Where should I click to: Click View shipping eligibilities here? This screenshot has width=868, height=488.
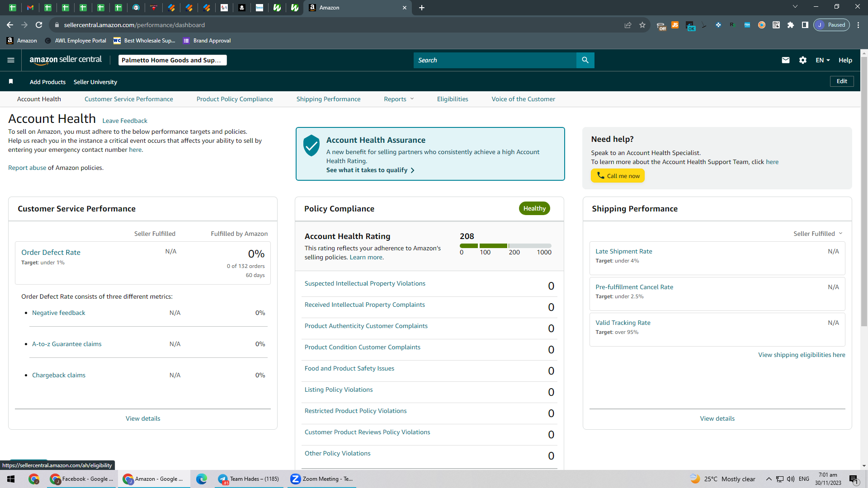click(802, 355)
